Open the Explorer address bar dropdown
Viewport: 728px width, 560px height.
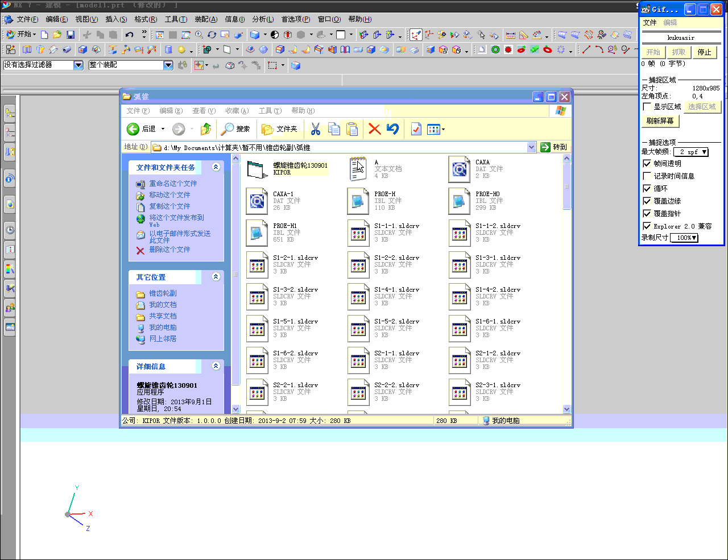tap(531, 147)
